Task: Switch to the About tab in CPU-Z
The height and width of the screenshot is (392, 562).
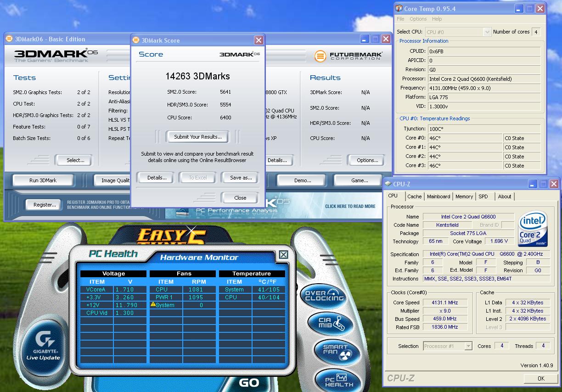Action: [505, 196]
